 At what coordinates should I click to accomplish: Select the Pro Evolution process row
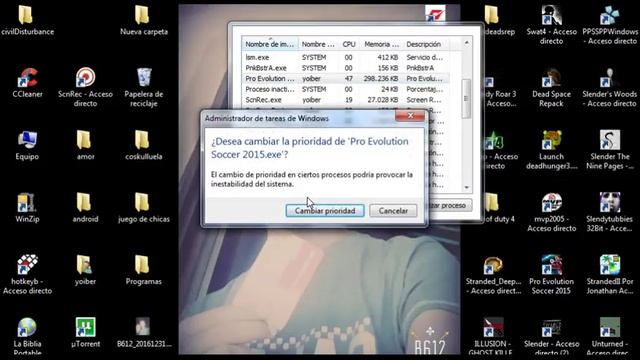[345, 79]
